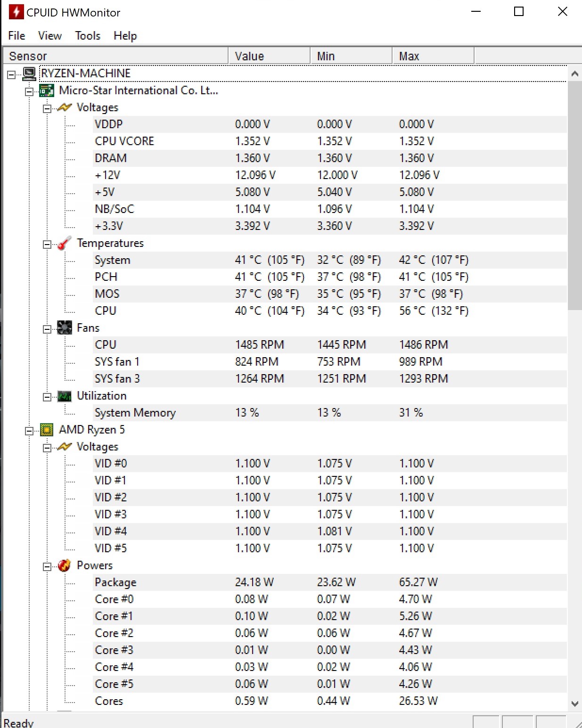Click the Sensor column header

point(115,56)
